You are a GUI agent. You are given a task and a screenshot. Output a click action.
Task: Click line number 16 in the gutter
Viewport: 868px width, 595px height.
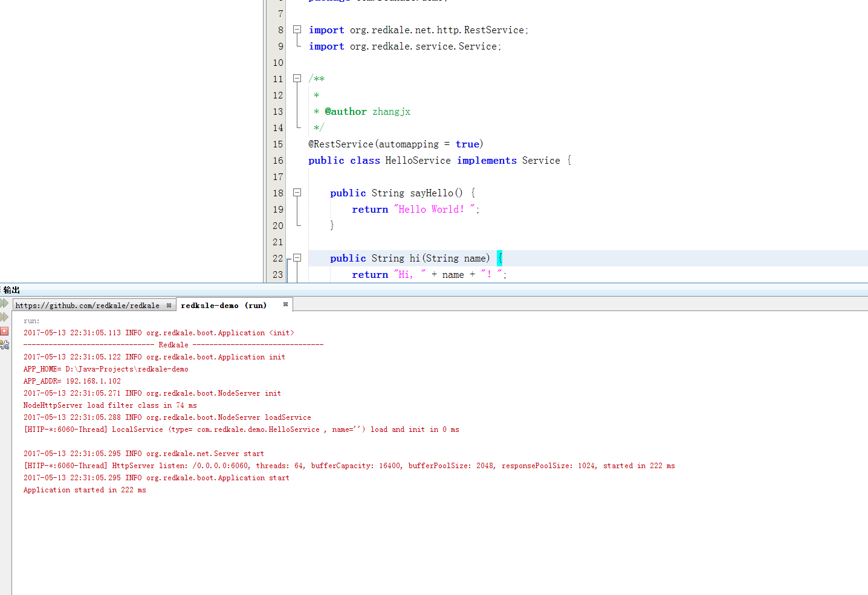click(277, 161)
